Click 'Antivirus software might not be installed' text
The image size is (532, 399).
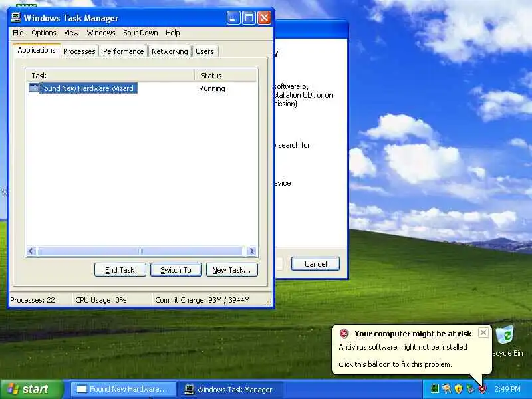tap(403, 347)
